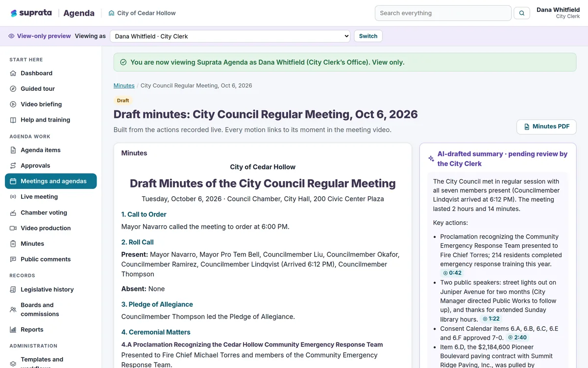This screenshot has width=588, height=368.
Task: Click the Live meeting broadcast icon
Action: (13, 197)
